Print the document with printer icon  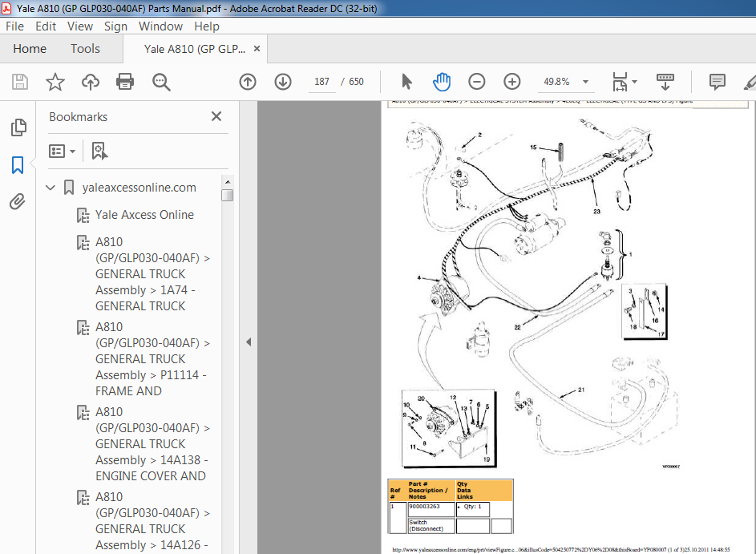click(x=125, y=82)
